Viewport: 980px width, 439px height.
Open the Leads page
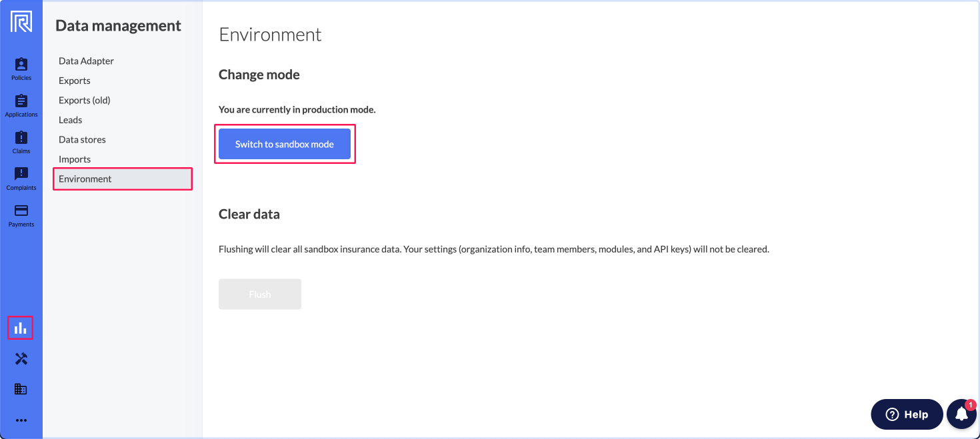point(70,120)
